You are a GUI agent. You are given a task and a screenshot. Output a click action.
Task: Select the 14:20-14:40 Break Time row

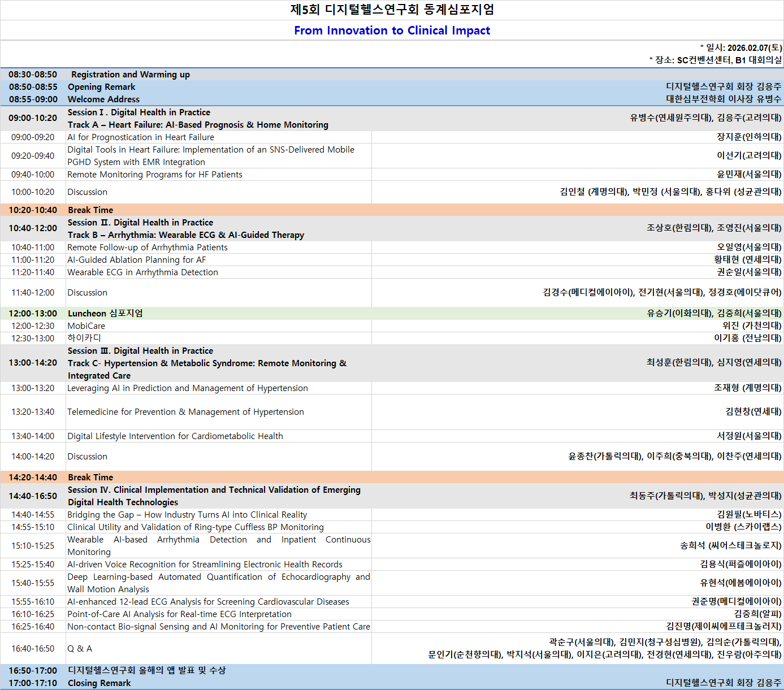coord(90,478)
